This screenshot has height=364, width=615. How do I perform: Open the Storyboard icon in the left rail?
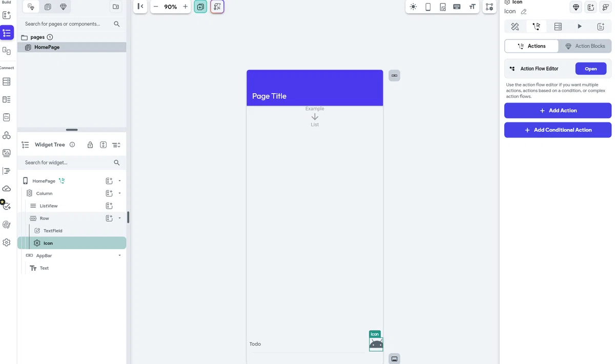click(x=7, y=51)
